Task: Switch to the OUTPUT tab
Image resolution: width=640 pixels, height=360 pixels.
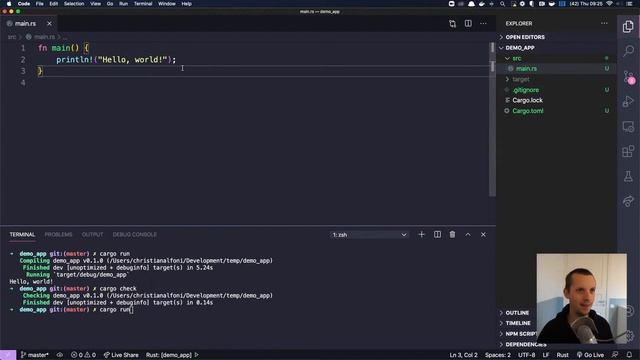Action: coord(92,235)
